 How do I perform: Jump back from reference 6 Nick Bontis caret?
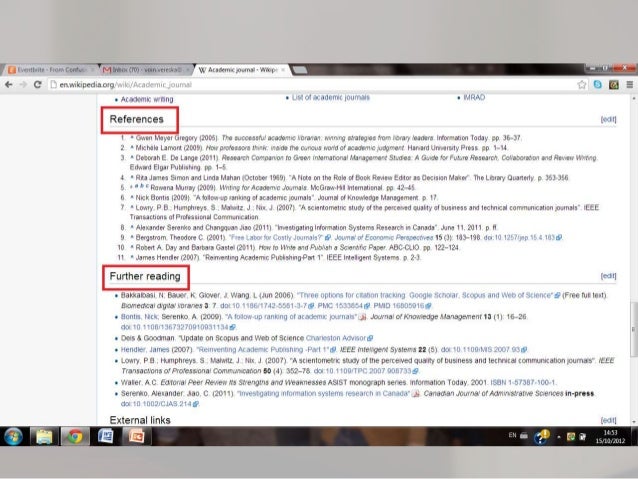tap(132, 197)
